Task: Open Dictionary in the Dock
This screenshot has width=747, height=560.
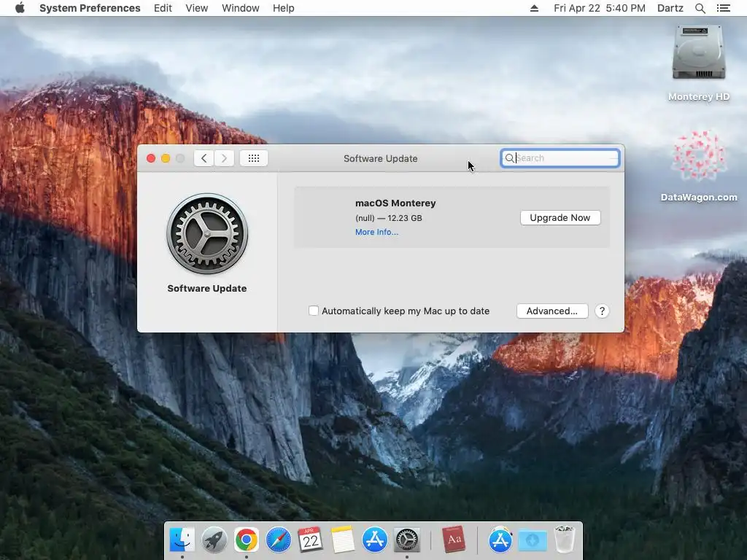Action: click(454, 540)
